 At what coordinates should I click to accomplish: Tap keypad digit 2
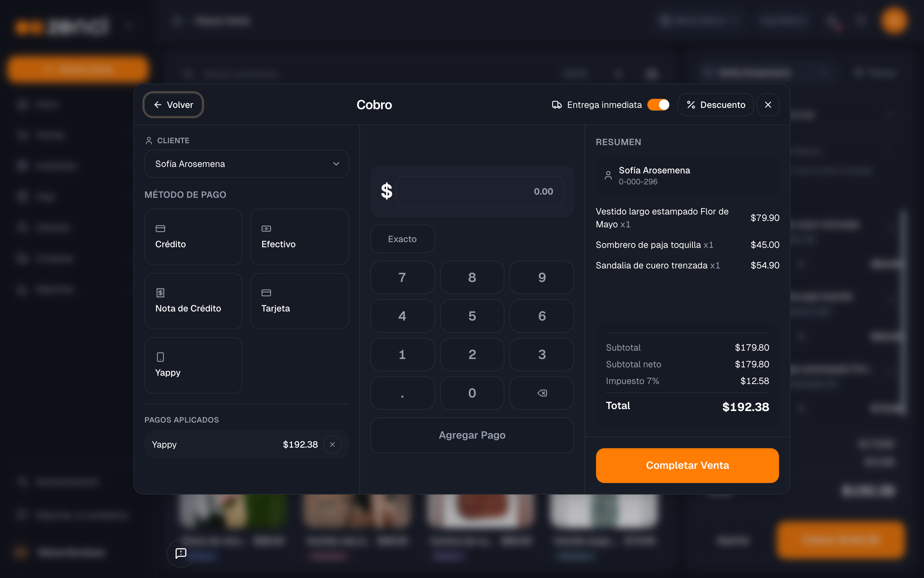[x=472, y=355]
